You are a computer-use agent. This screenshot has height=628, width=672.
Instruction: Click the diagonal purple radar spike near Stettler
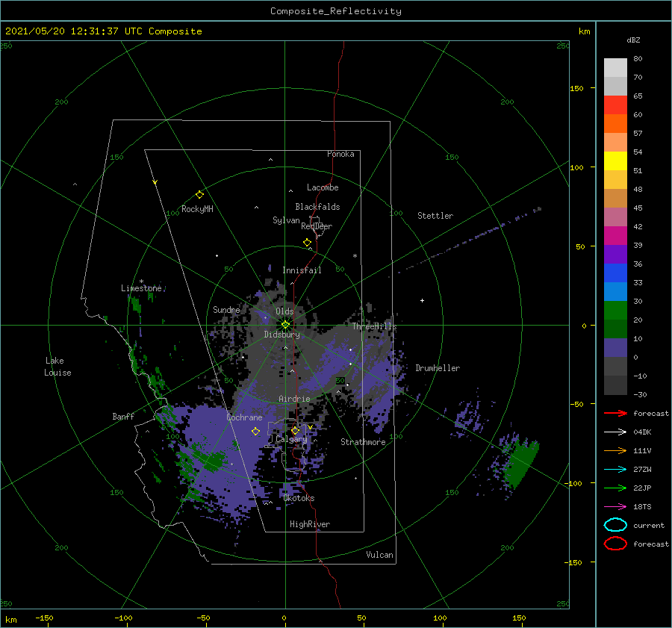[471, 239]
